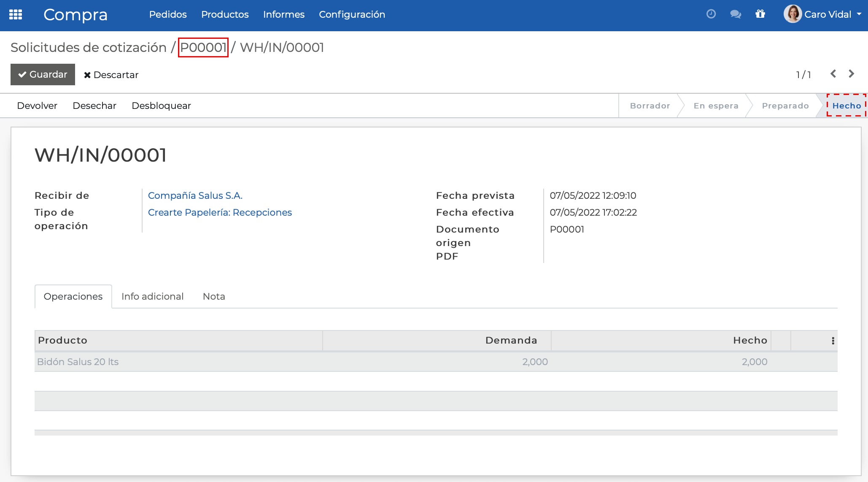This screenshot has width=868, height=482.
Task: Click Caro Vidal user avatar
Action: [x=793, y=14]
